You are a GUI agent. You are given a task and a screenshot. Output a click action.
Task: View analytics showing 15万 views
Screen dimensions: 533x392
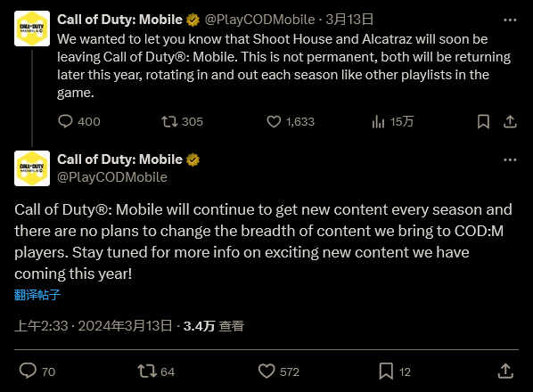tap(392, 121)
